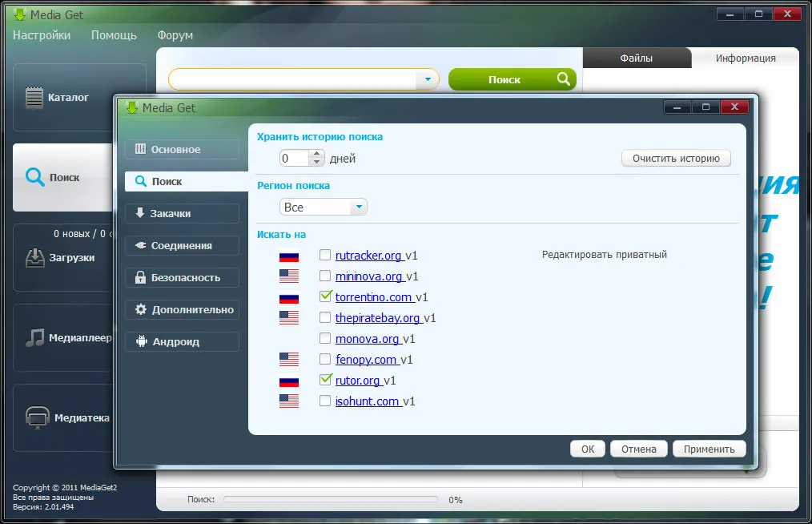This screenshot has width=812, height=524.
Task: Click the Media library monitor icon
Action: pos(38,417)
